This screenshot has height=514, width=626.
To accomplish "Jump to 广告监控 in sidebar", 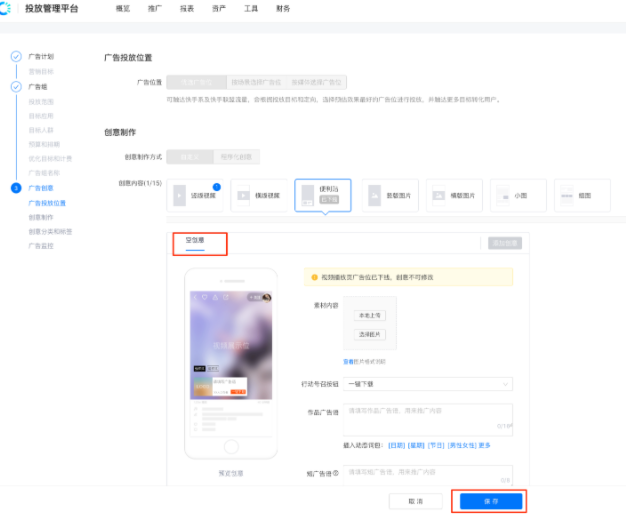I will pyautogui.click(x=41, y=246).
